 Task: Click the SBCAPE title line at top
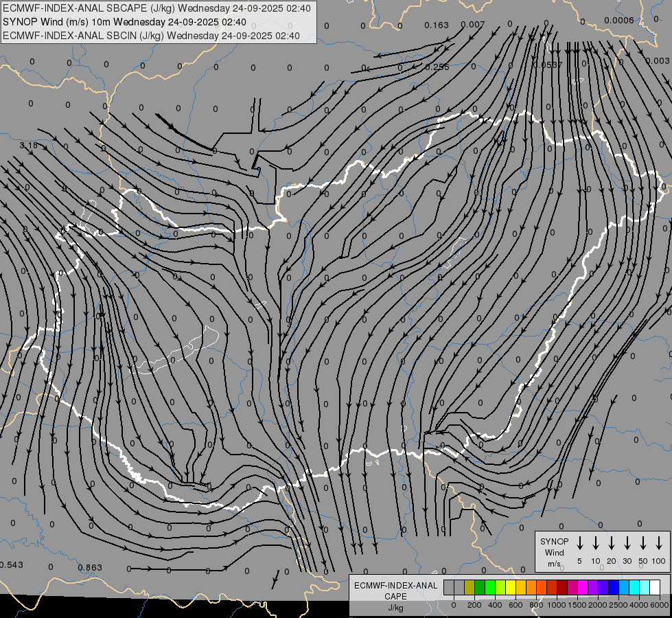pos(157,8)
